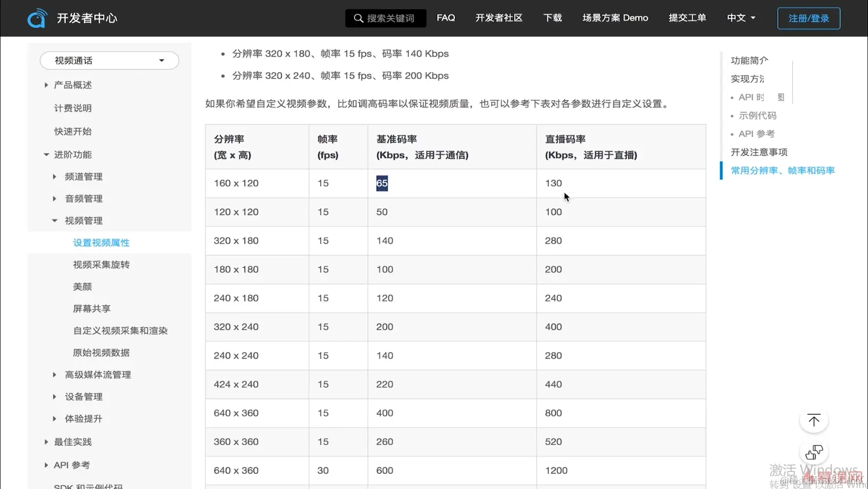Click the 注册/登录 button
Screen dimensions: 868x489
tap(808, 17)
